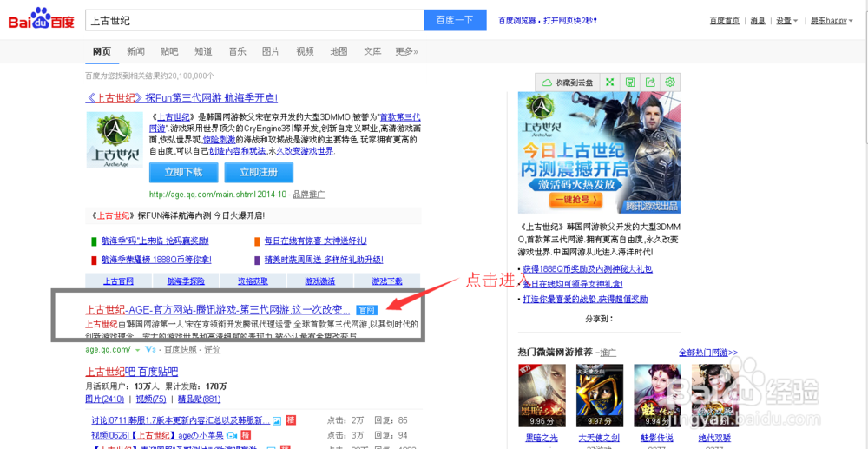Click the blue 官网 badge

point(366,309)
